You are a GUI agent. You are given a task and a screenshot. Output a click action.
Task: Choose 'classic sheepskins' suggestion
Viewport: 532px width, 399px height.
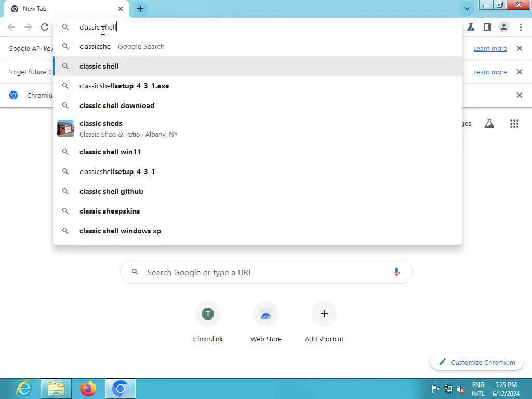click(x=258, y=211)
